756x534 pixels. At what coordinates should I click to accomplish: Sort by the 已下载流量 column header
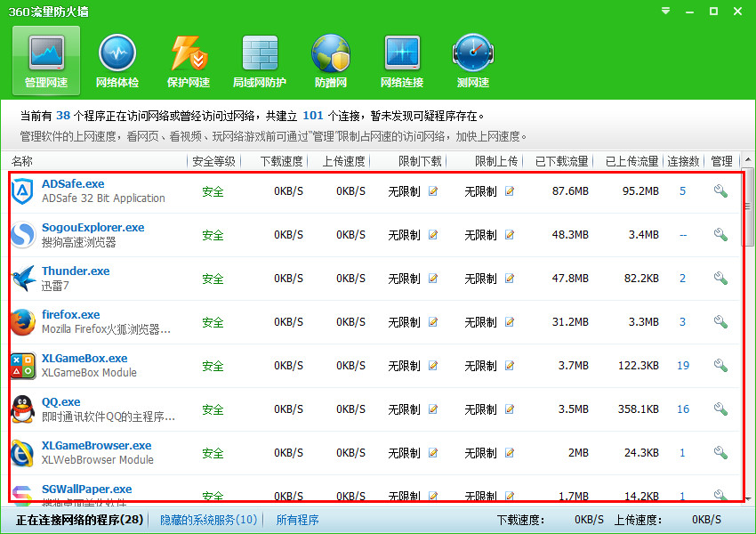click(x=561, y=161)
